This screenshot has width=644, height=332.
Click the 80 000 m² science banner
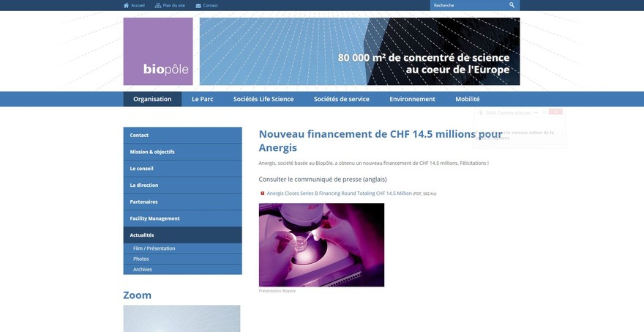[360, 51]
